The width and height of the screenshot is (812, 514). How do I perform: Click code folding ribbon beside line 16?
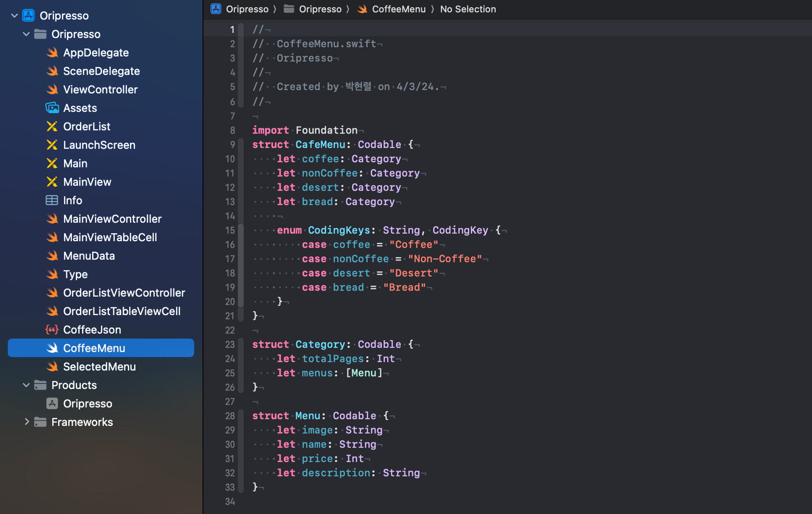click(241, 244)
